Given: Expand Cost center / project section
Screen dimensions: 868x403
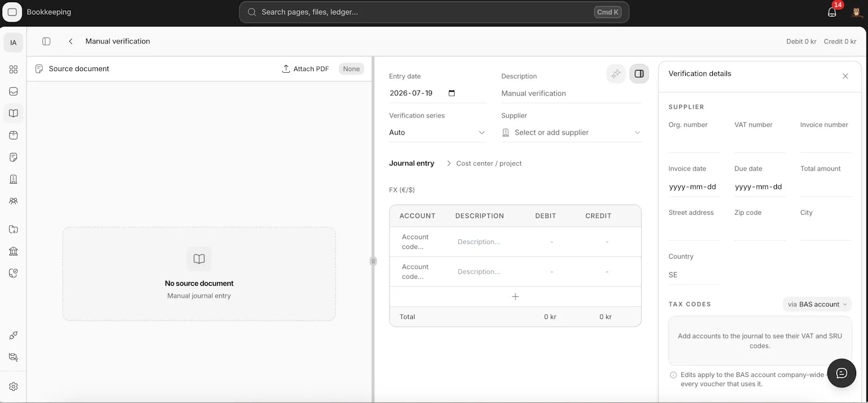Looking at the screenshot, I should point(484,163).
